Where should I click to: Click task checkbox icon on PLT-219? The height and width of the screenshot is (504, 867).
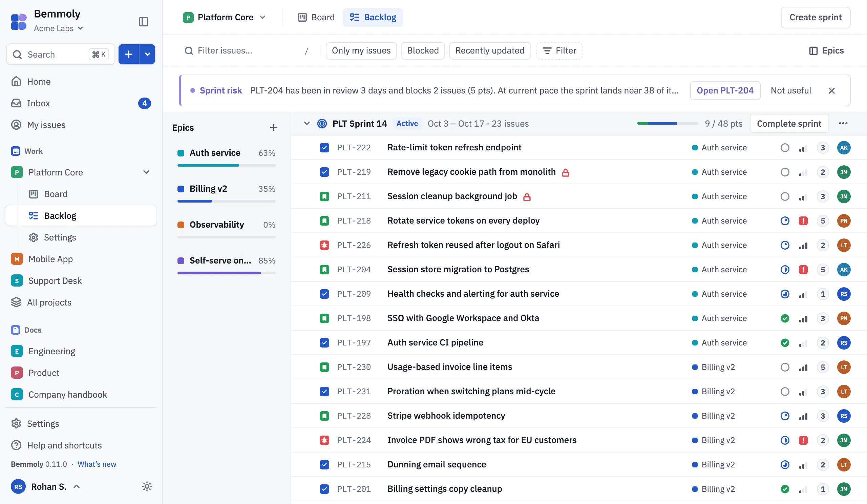(x=324, y=172)
